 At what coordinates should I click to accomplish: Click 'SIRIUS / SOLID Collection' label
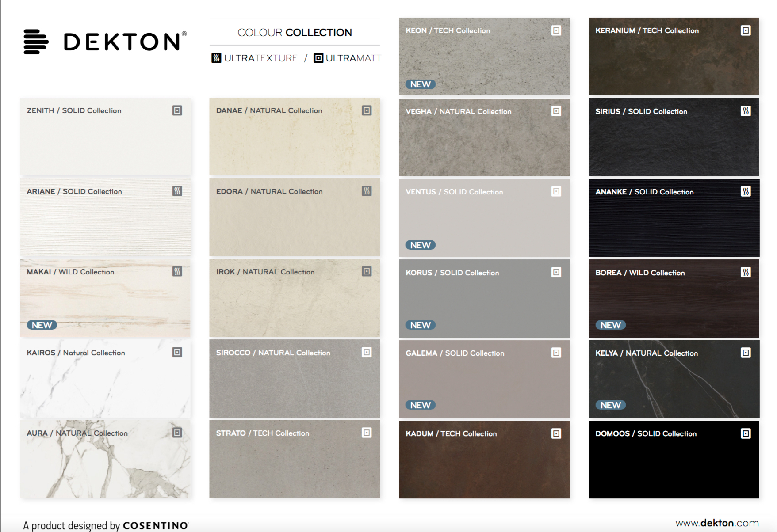coord(641,111)
